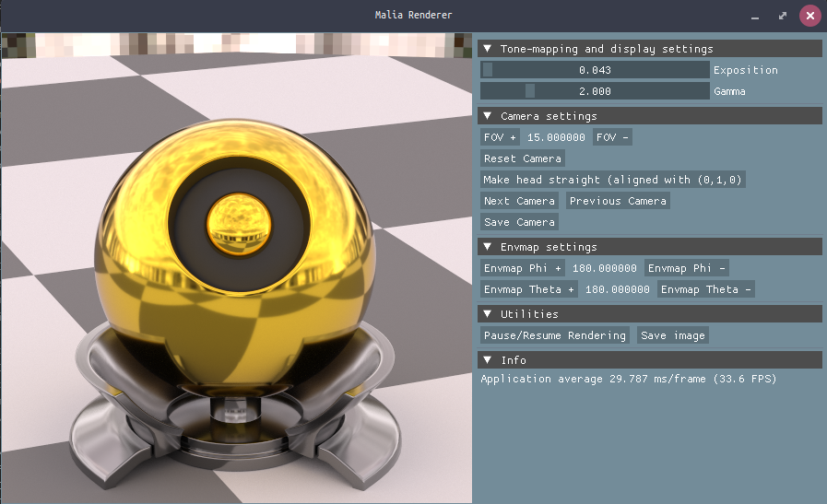
Task: Increase Envmap Theta angle
Action: 529,289
